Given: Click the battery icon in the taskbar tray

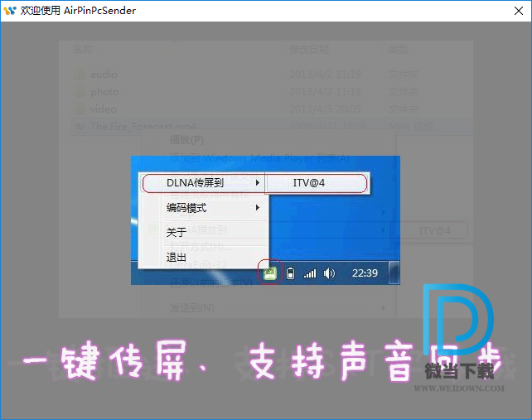Looking at the screenshot, I should 290,273.
